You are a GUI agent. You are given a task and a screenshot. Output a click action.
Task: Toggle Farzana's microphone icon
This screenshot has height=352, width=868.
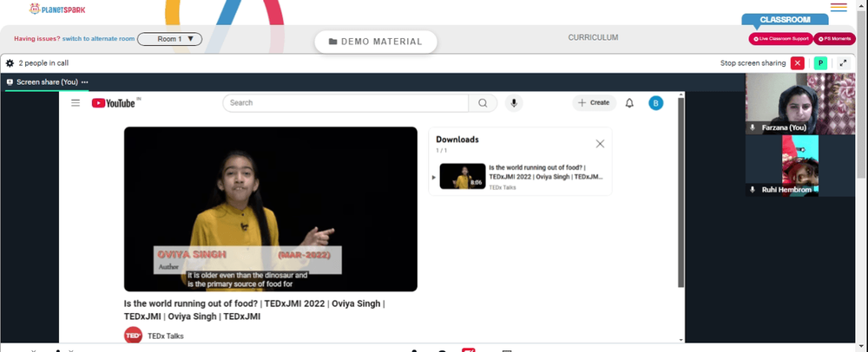(753, 127)
